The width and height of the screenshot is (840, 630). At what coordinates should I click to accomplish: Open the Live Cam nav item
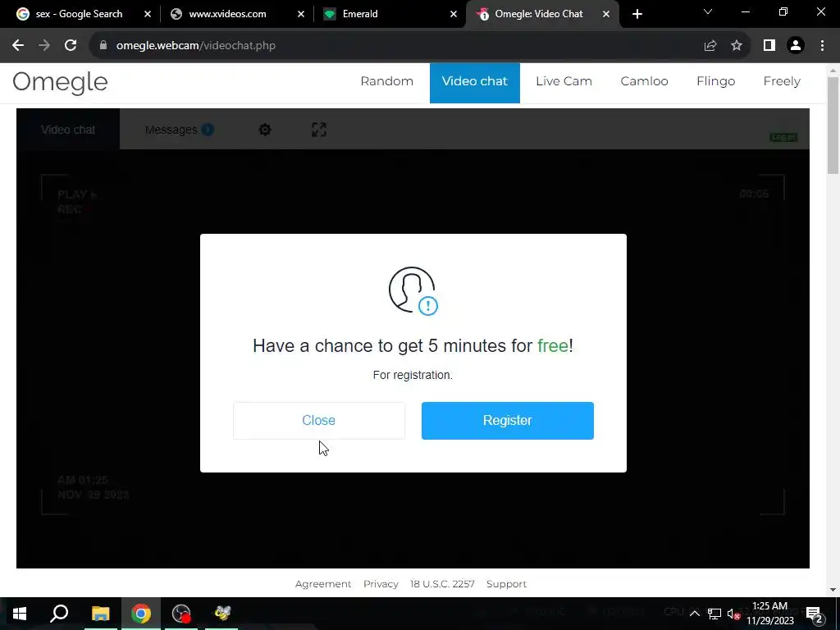(x=564, y=81)
